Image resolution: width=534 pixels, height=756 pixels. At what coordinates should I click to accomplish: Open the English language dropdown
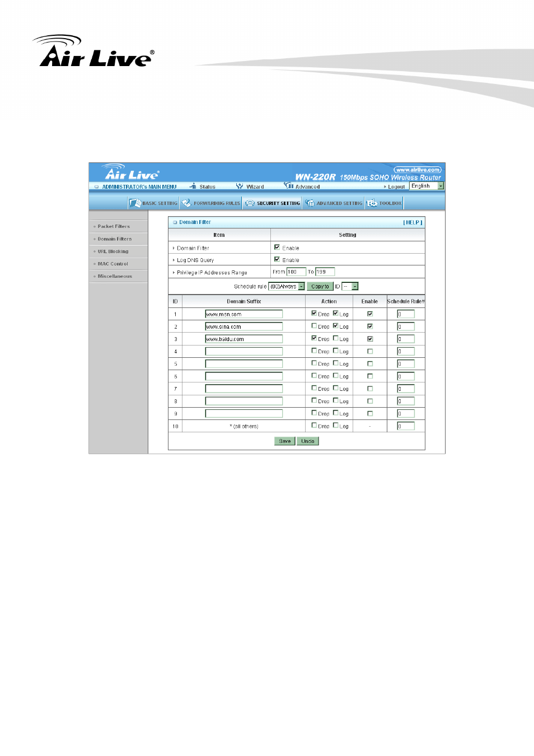[427, 186]
